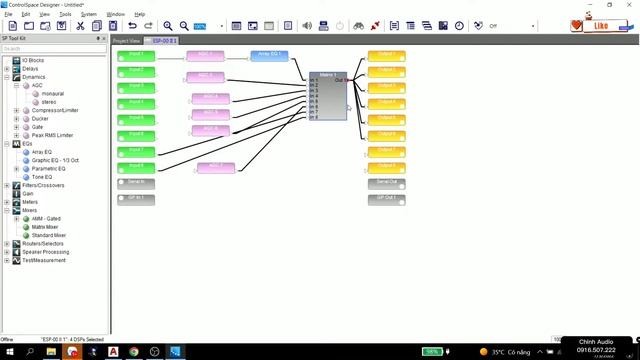
Task: Select the Output 8 block
Action: (387, 168)
